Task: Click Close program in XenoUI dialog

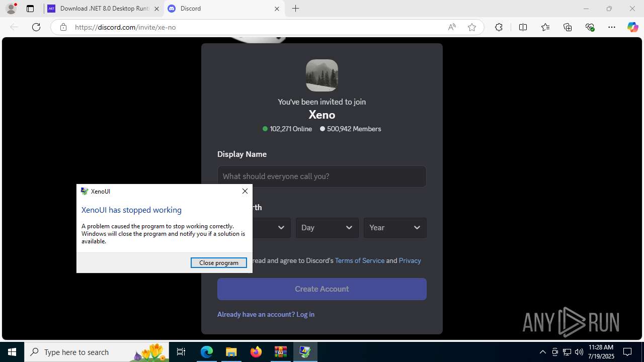Action: [x=219, y=263]
